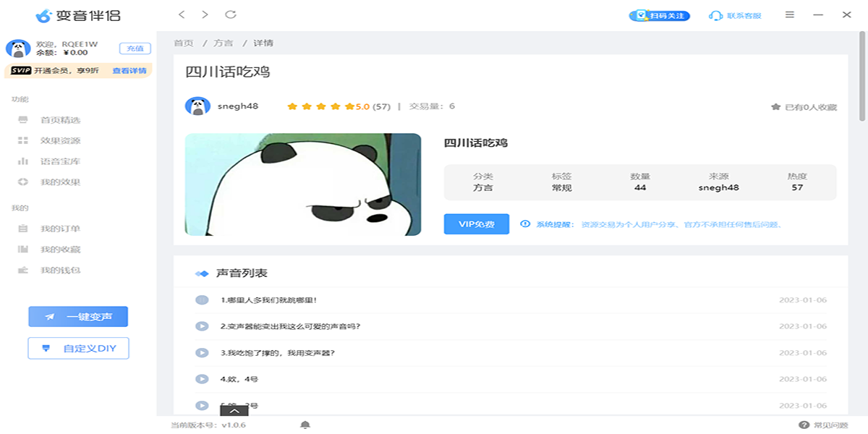Click the vertical scrollbar thumb
The width and height of the screenshot is (868, 434).
[x=862, y=76]
